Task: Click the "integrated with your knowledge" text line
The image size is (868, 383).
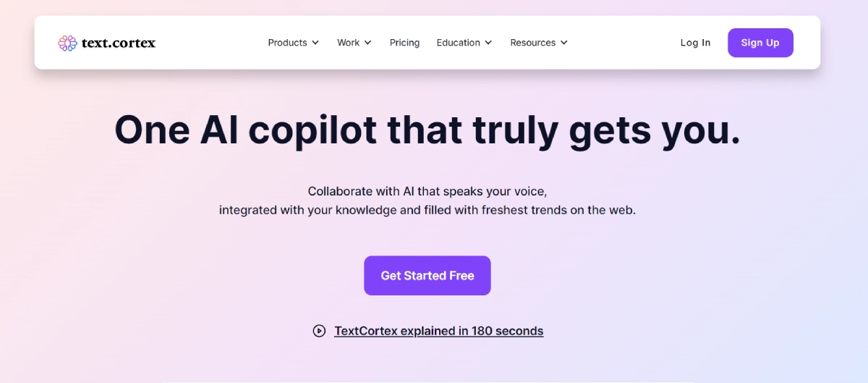Action: (427, 211)
